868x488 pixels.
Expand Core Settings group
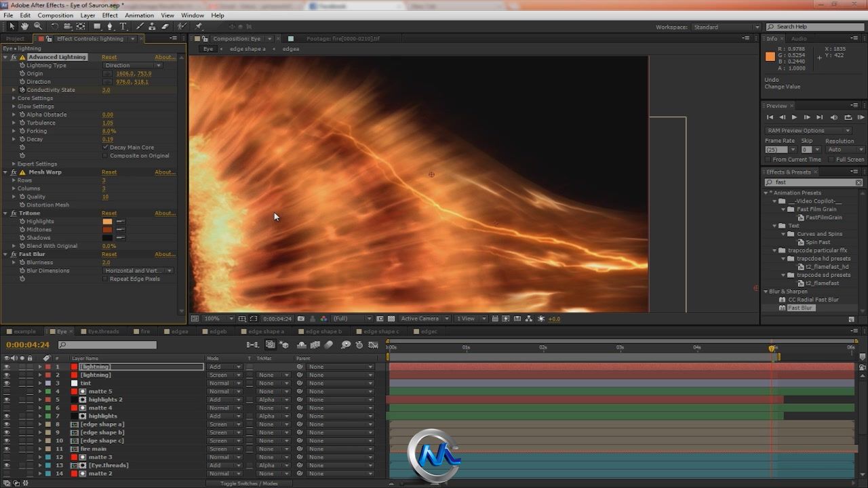14,98
